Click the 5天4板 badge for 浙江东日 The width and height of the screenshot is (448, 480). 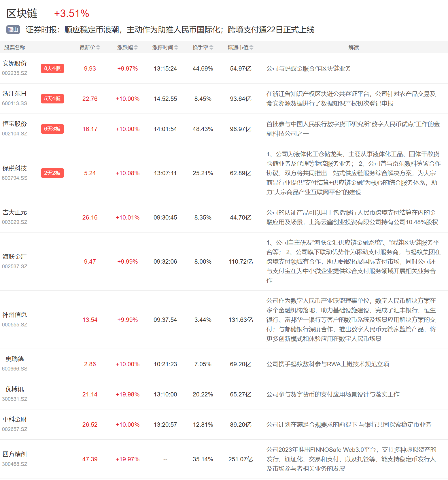point(52,99)
